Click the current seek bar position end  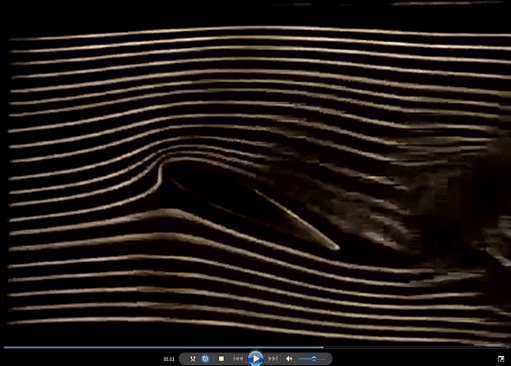click(323, 347)
